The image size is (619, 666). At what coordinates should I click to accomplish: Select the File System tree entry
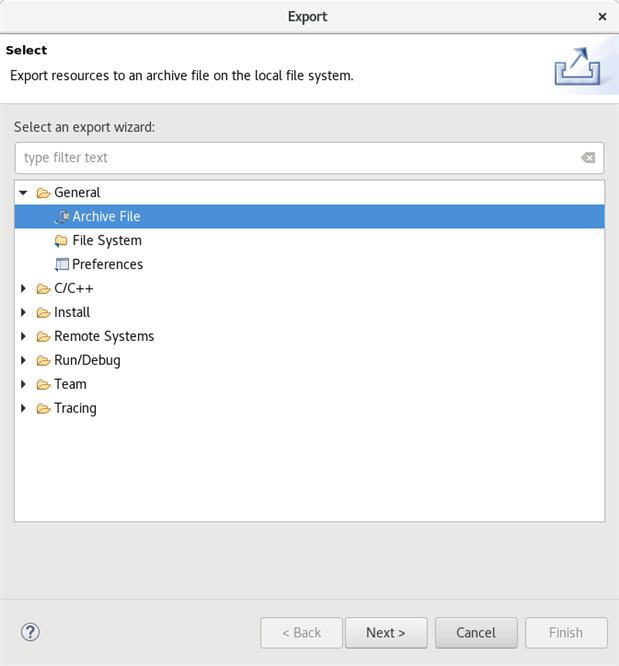click(107, 240)
